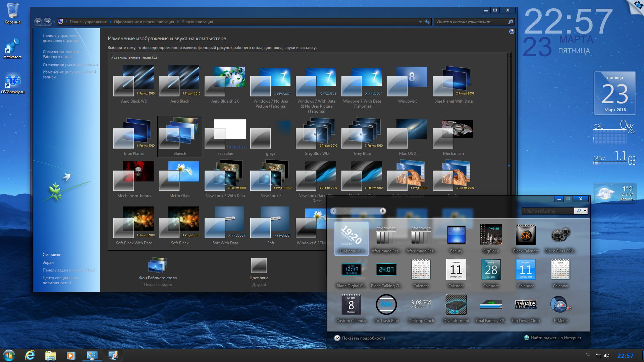The height and width of the screenshot is (362, 644).
Task: Launch Internet Explorer from the taskbar
Action: pyautogui.click(x=30, y=355)
